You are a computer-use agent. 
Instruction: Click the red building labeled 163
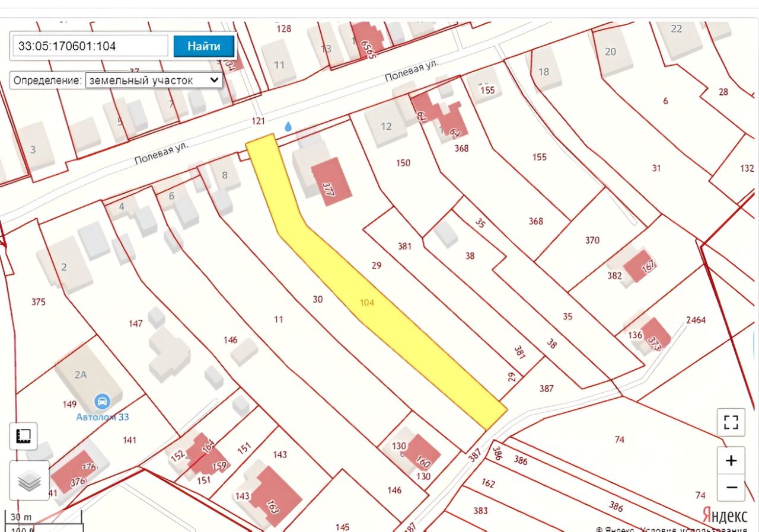[276, 497]
